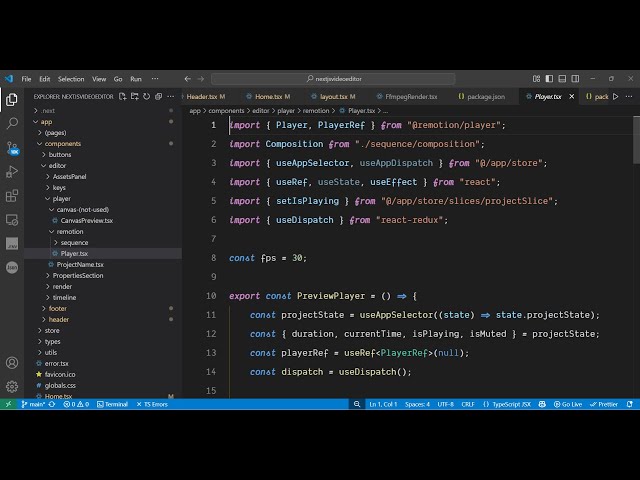Open the Remote Explorer view

[x=12, y=220]
